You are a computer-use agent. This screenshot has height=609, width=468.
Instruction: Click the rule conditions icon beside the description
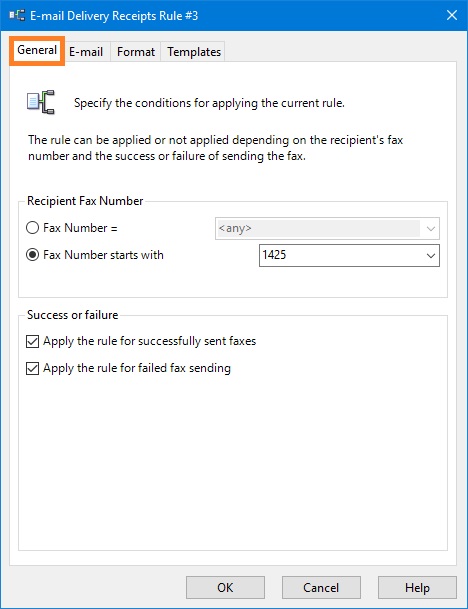41,102
